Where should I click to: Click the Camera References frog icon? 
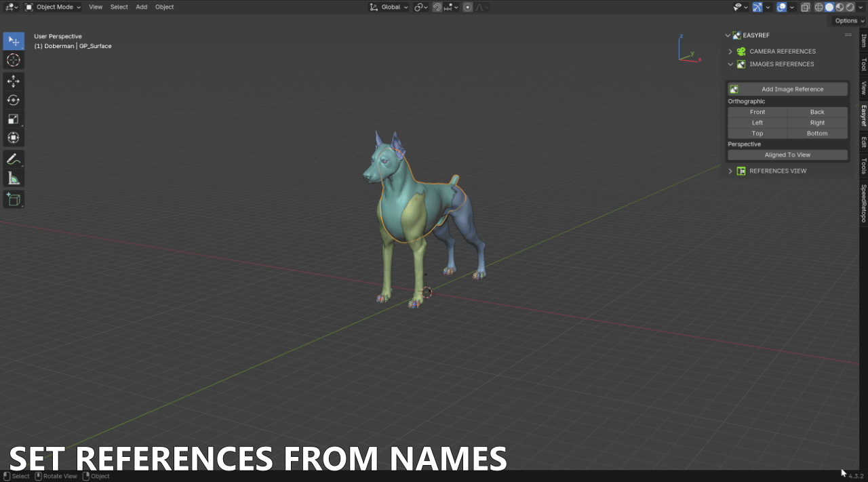(x=741, y=51)
